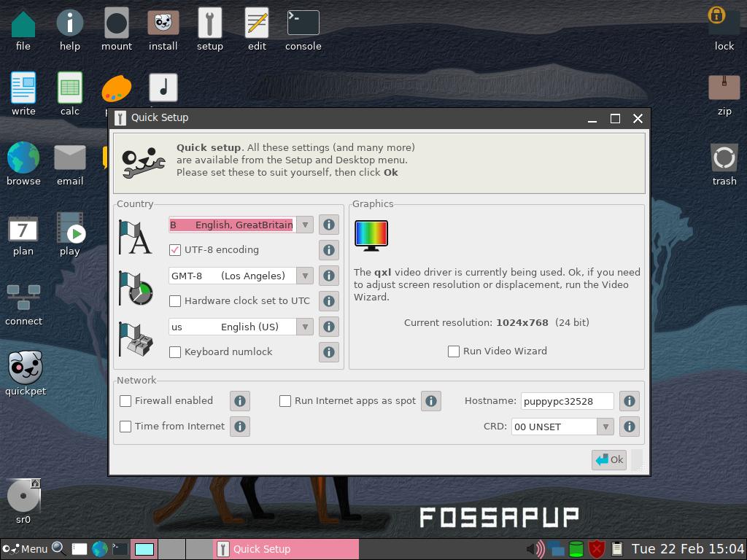Viewport: 747px width, 560px height.
Task: Check Time from Internet
Action: pyautogui.click(x=125, y=426)
